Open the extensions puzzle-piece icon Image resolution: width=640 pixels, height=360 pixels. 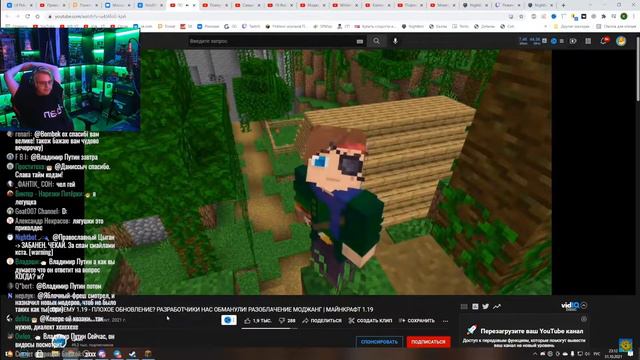[x=603, y=16]
